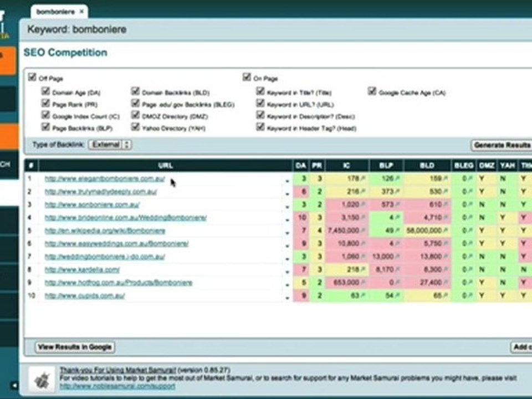Image resolution: width=532 pixels, height=399 pixels.
Task: Click the DA cell showing 10
Action: [301, 217]
